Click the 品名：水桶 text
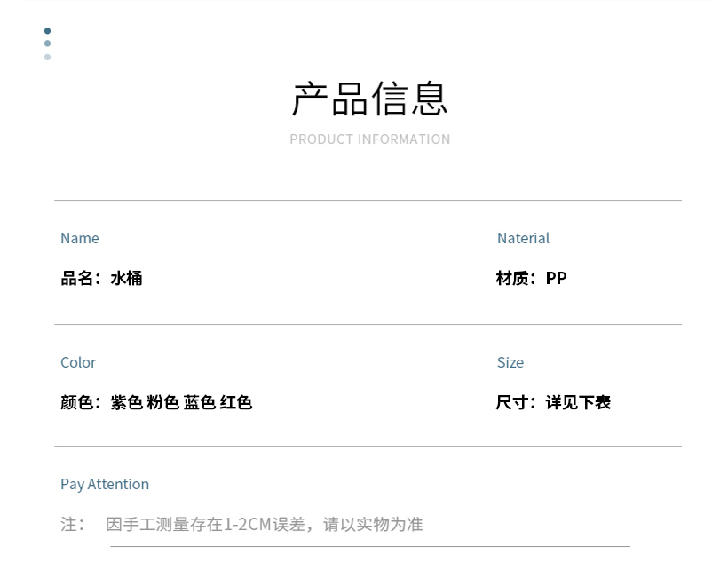This screenshot has height=586, width=728. 101,278
